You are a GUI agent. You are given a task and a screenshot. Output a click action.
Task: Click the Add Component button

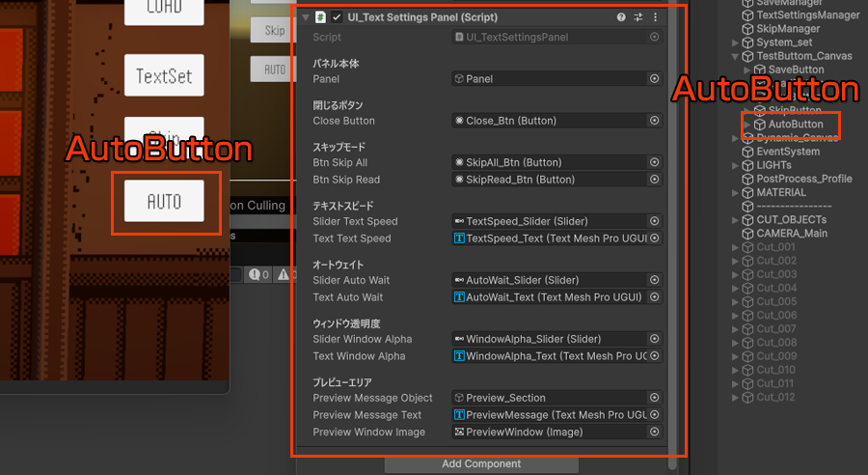480,464
